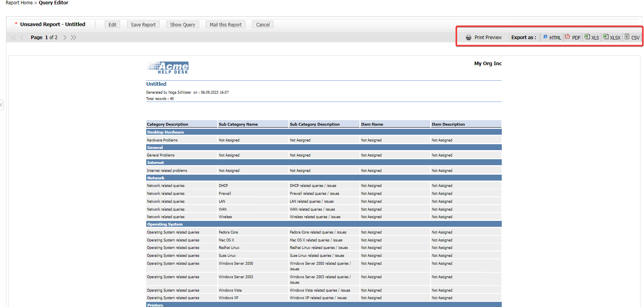Expand the collapsed left side panel

click(x=2, y=105)
